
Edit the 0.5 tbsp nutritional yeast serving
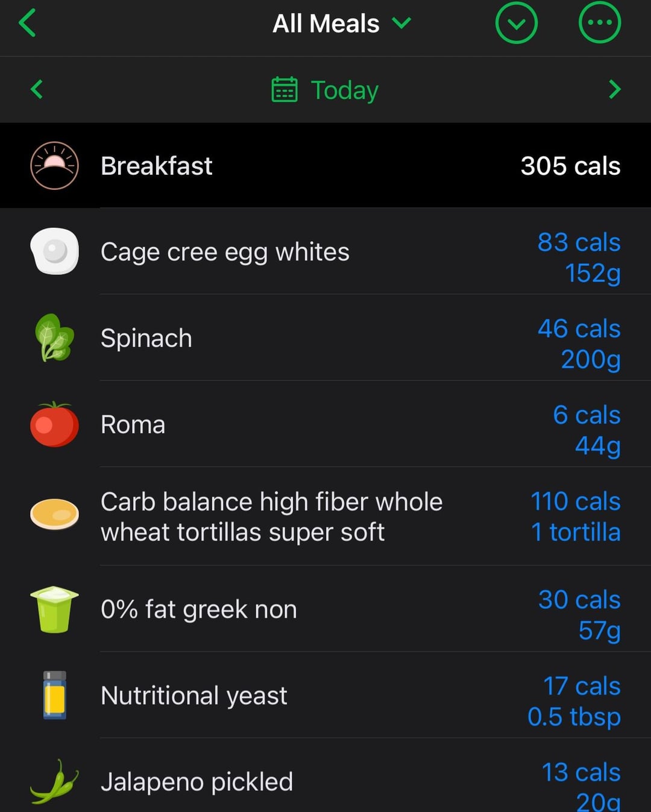[x=574, y=717]
